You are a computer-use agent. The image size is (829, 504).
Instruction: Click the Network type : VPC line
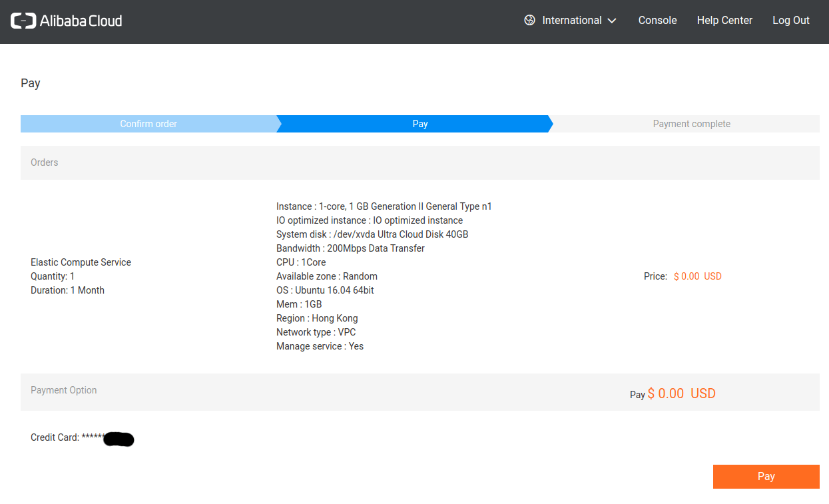(x=316, y=332)
